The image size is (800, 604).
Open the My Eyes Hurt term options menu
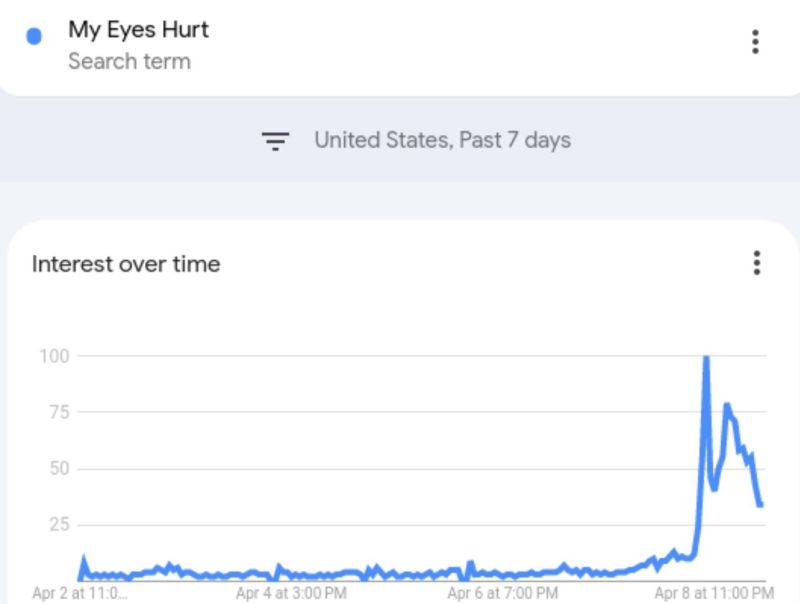click(x=755, y=41)
